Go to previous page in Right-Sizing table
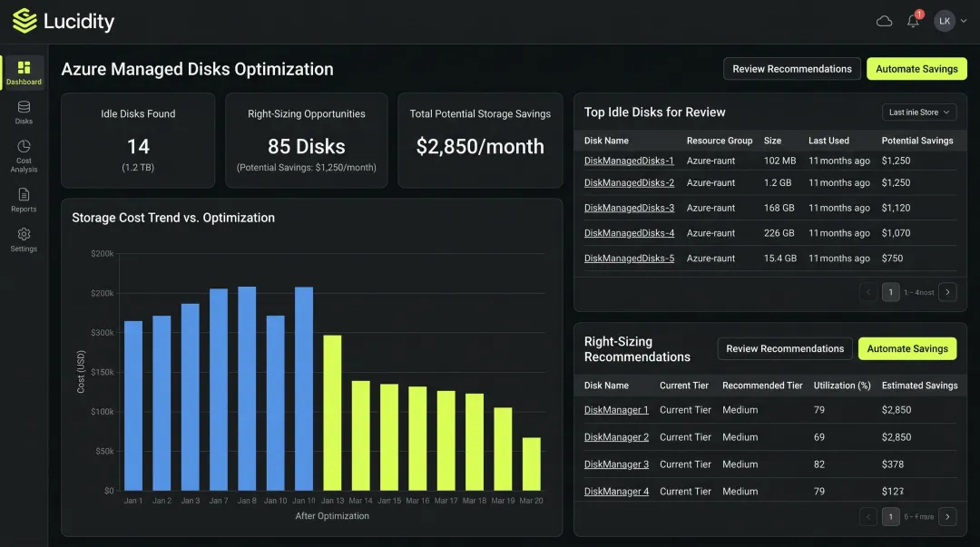The image size is (980, 547). pos(868,516)
